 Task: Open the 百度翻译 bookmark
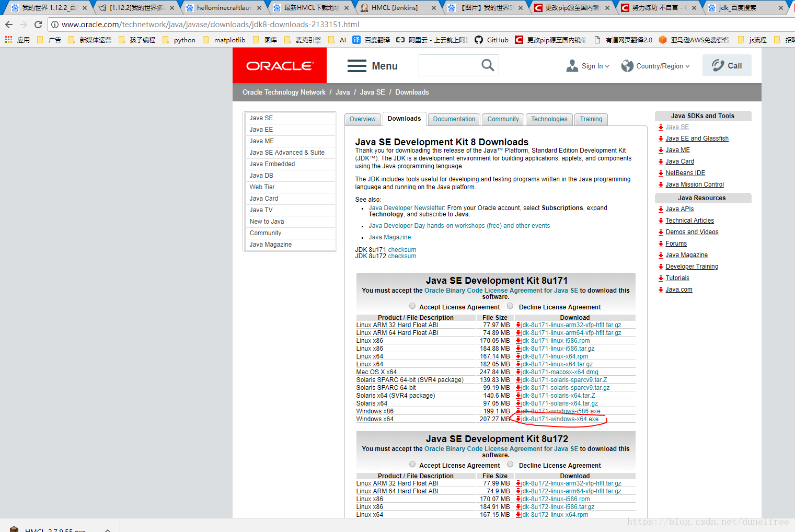coord(371,40)
